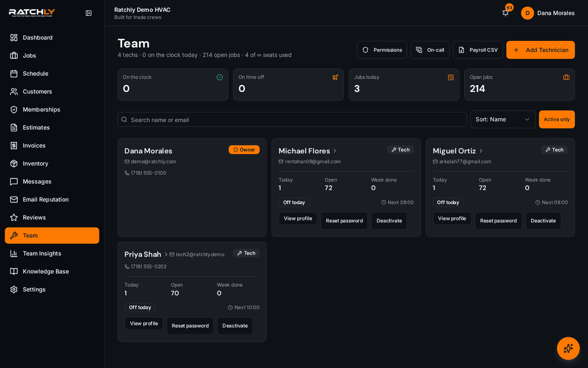
Task: Click the Add Technician button
Action: click(x=541, y=50)
